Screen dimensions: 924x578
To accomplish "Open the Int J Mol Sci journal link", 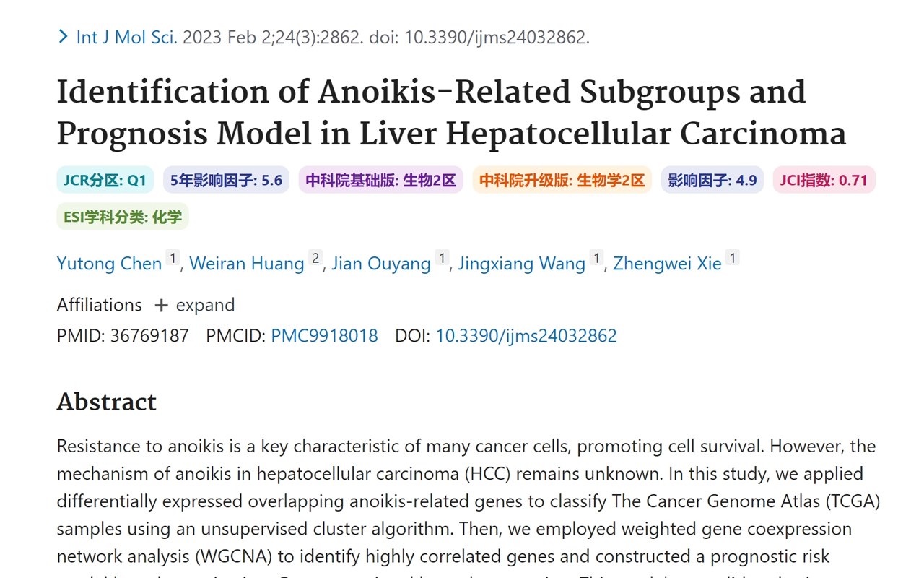I will (x=126, y=38).
